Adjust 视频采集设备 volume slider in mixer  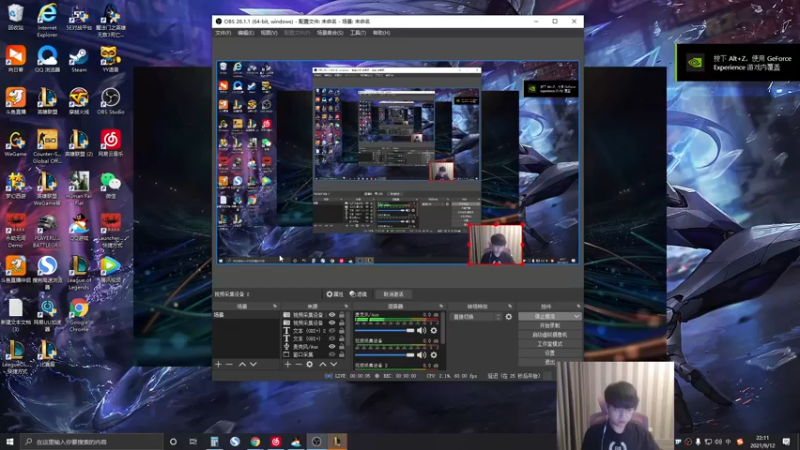click(385, 355)
